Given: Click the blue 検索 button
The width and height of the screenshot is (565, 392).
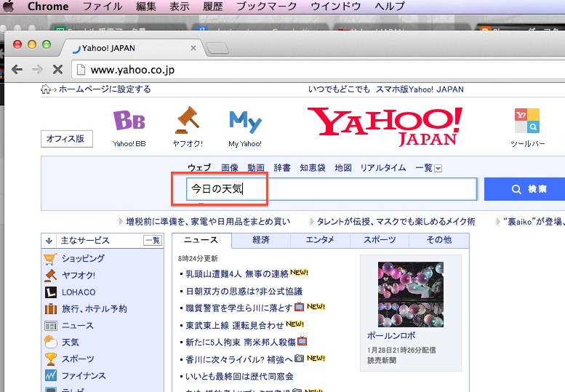Looking at the screenshot, I should [x=525, y=189].
